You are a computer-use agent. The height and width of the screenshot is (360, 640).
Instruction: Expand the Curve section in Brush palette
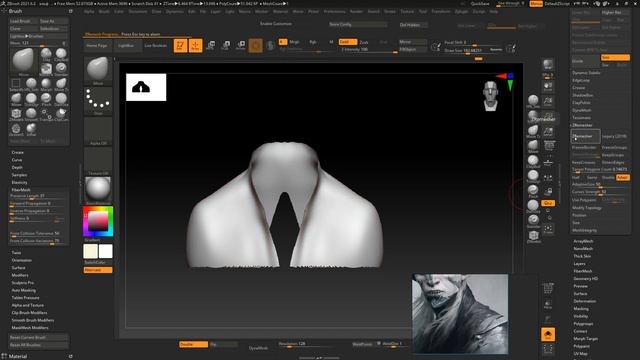(x=17, y=160)
